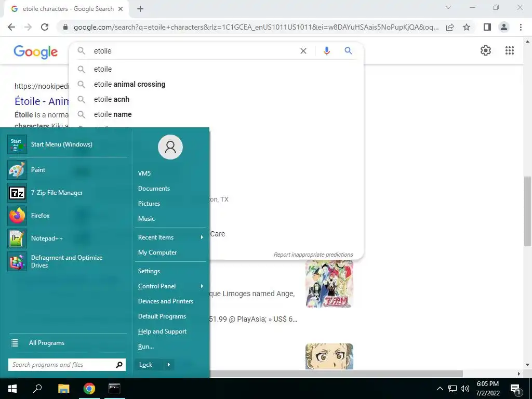Open Chrome side panel
The image size is (532, 399).
tap(487, 27)
